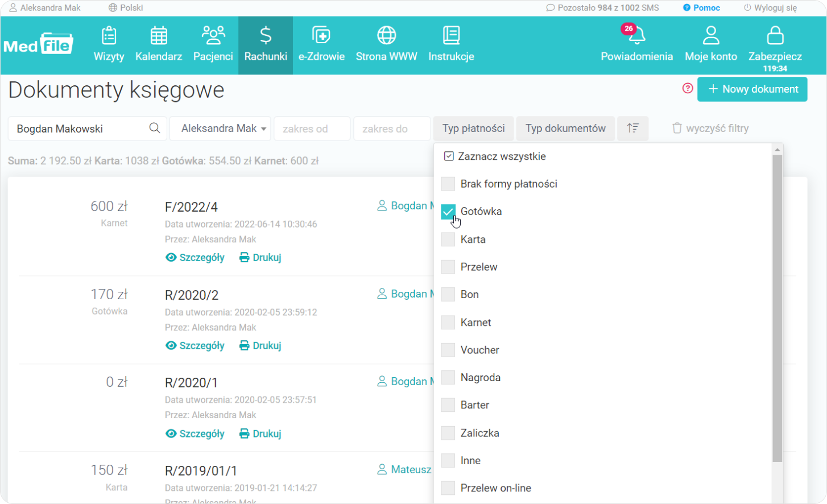The height and width of the screenshot is (504, 827).
Task: Click the document number R/2019/01/1
Action: coord(201,471)
